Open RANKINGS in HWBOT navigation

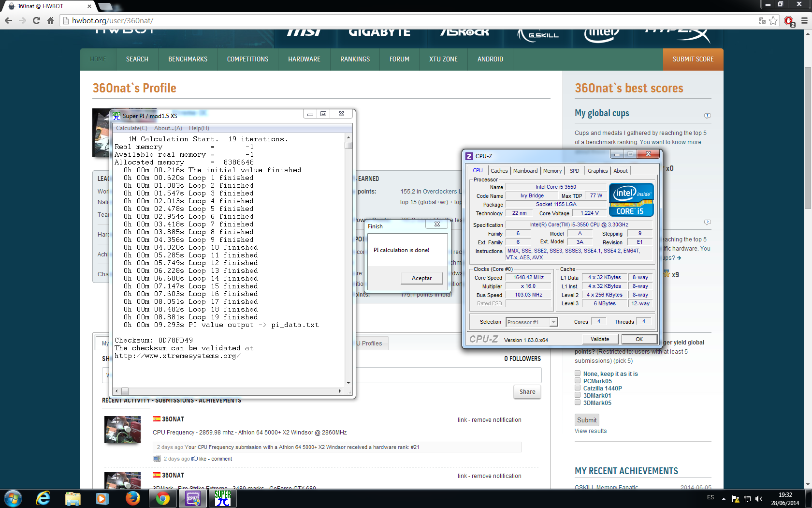(355, 59)
